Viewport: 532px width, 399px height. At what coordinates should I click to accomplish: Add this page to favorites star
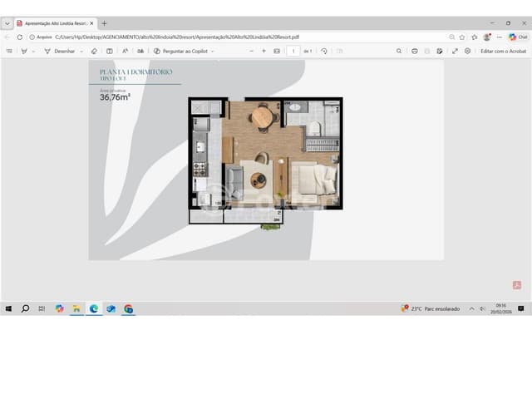pyautogui.click(x=462, y=37)
